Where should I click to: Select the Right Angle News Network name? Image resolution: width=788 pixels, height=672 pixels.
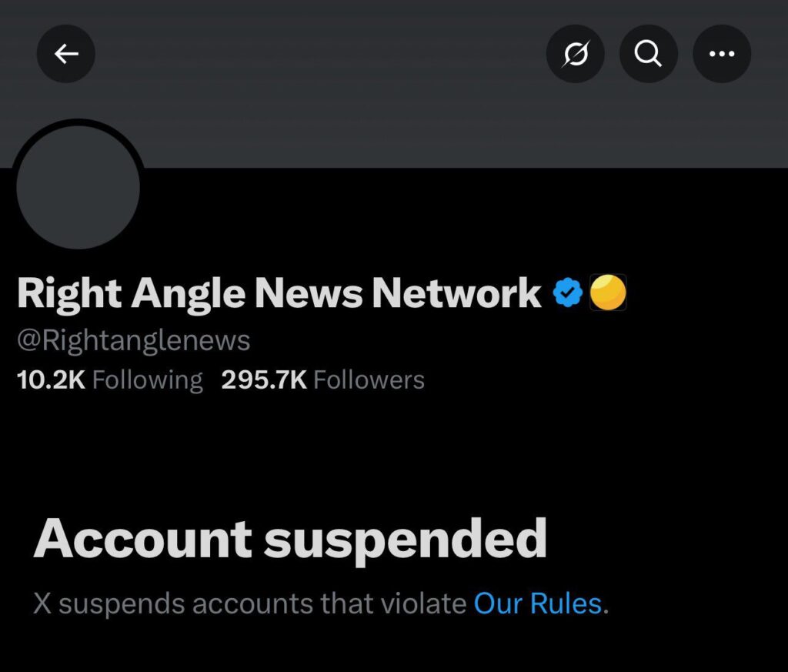tap(279, 293)
